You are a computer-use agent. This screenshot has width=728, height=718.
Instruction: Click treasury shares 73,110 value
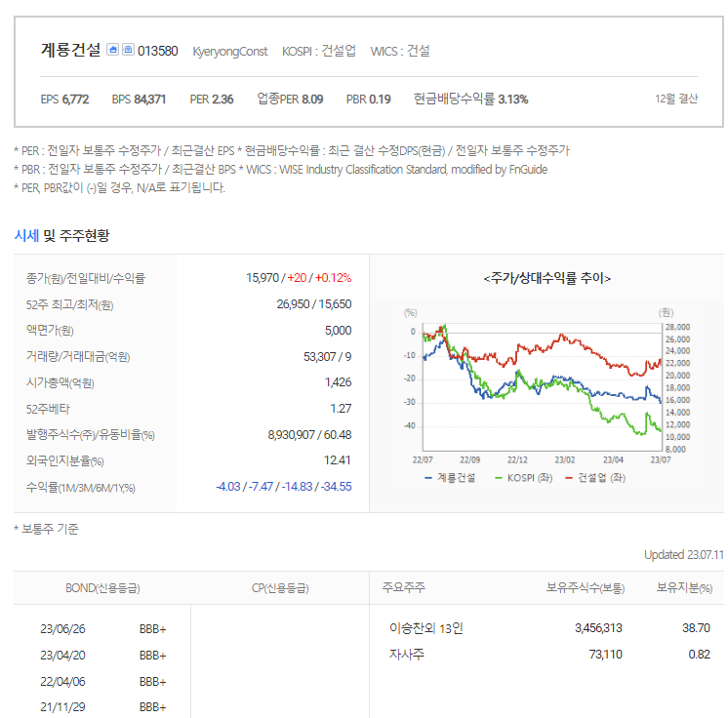(605, 655)
